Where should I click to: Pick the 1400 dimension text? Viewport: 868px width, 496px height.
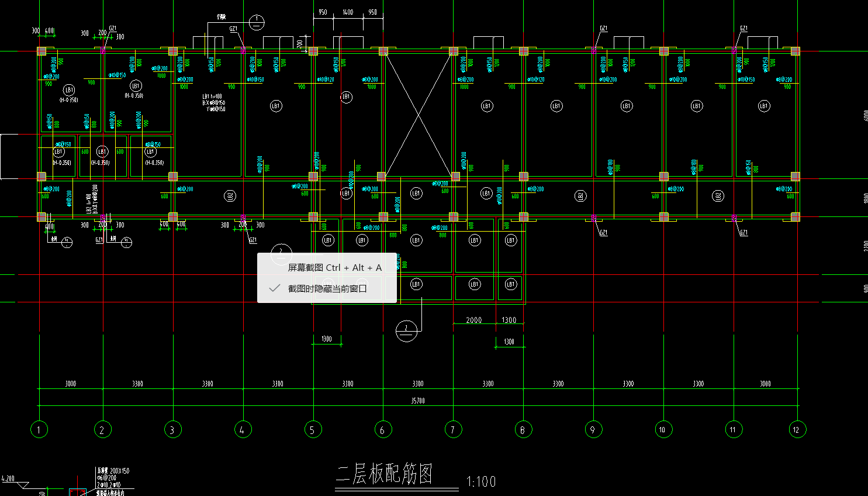348,12
